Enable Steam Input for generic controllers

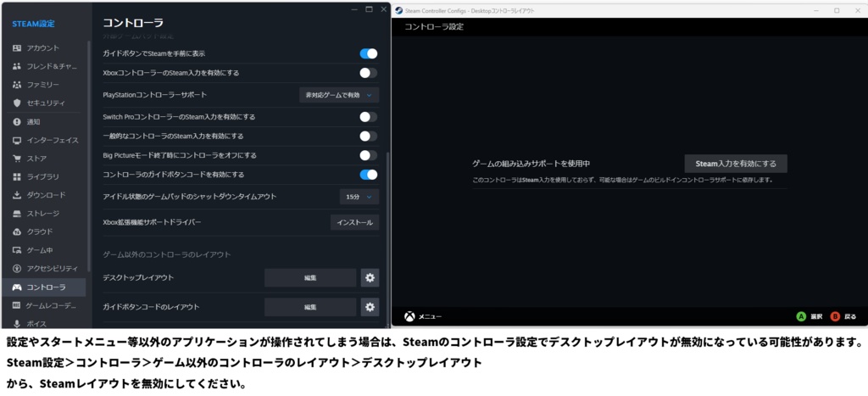[x=368, y=136]
